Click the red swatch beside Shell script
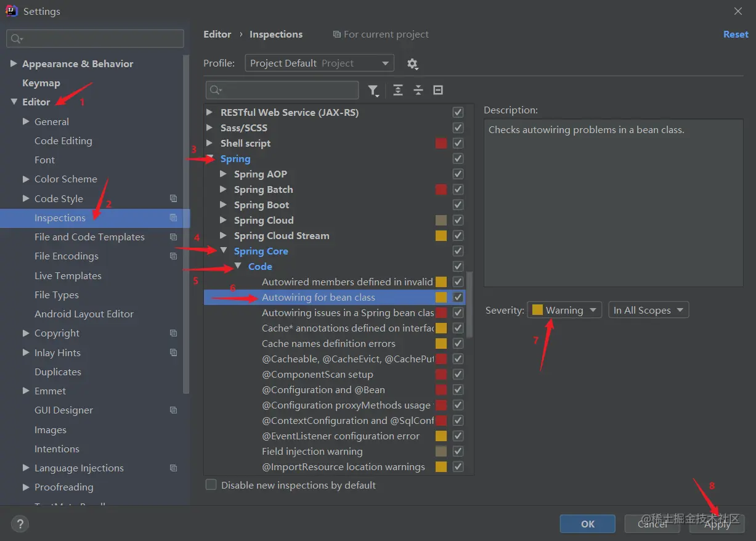The width and height of the screenshot is (756, 541). pos(441,143)
